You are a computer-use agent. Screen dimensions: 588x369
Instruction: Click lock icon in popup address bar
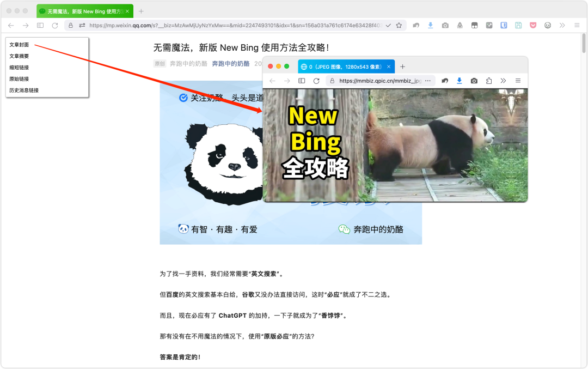tap(332, 81)
